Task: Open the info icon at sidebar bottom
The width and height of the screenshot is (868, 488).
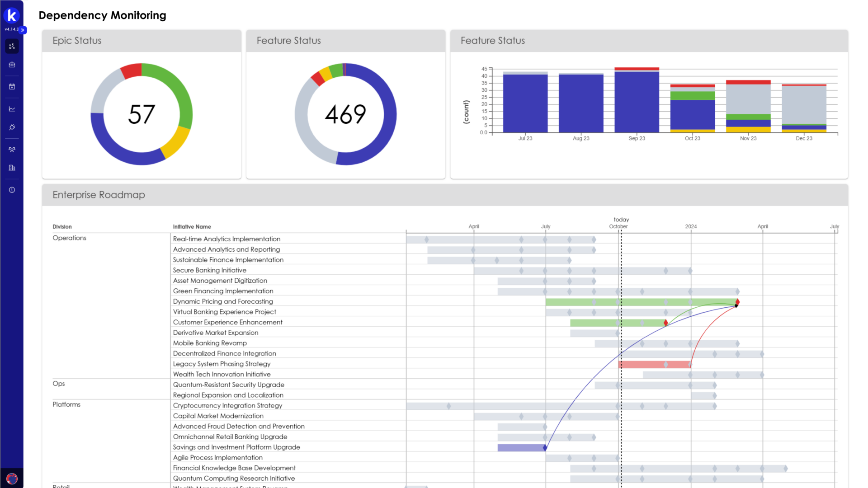Action: (x=12, y=190)
